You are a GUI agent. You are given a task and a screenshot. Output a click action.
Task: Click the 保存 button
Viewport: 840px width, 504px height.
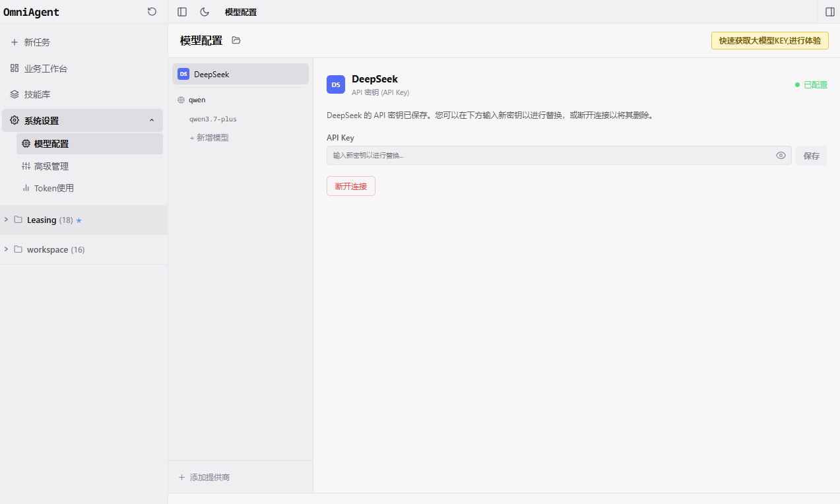812,156
